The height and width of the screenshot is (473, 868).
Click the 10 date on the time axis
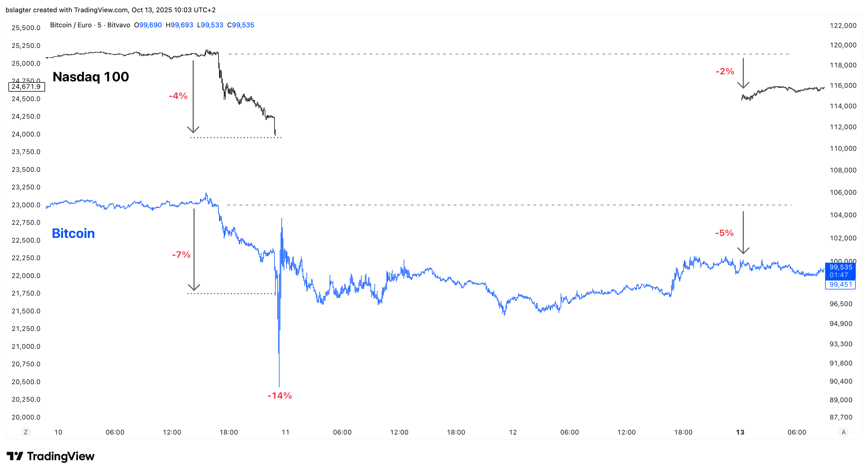pyautogui.click(x=58, y=432)
